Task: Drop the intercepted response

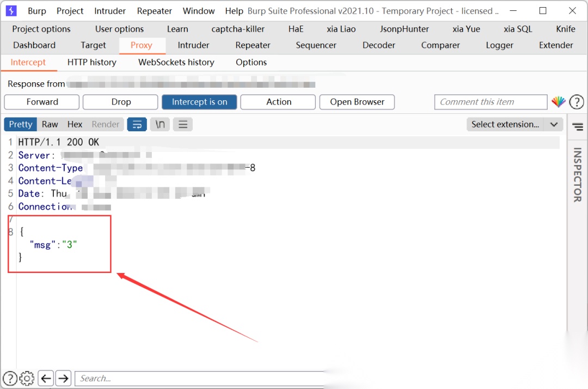Action: coord(120,102)
